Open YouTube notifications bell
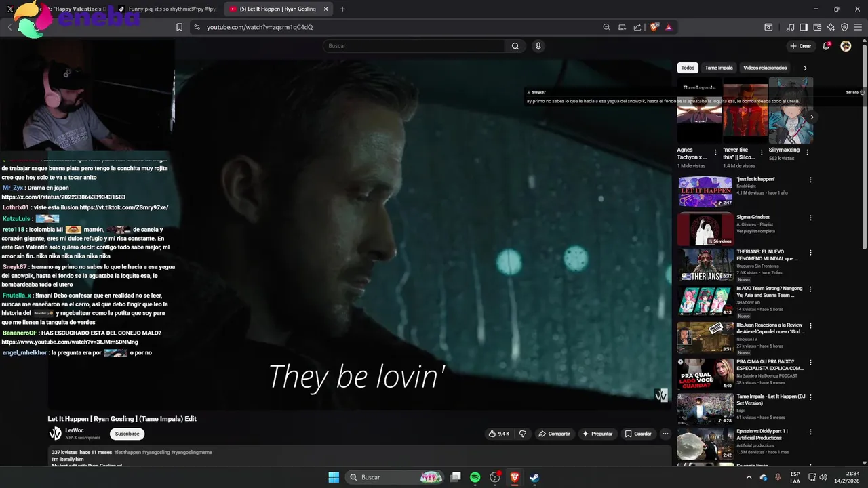This screenshot has width=868, height=488. [x=826, y=46]
